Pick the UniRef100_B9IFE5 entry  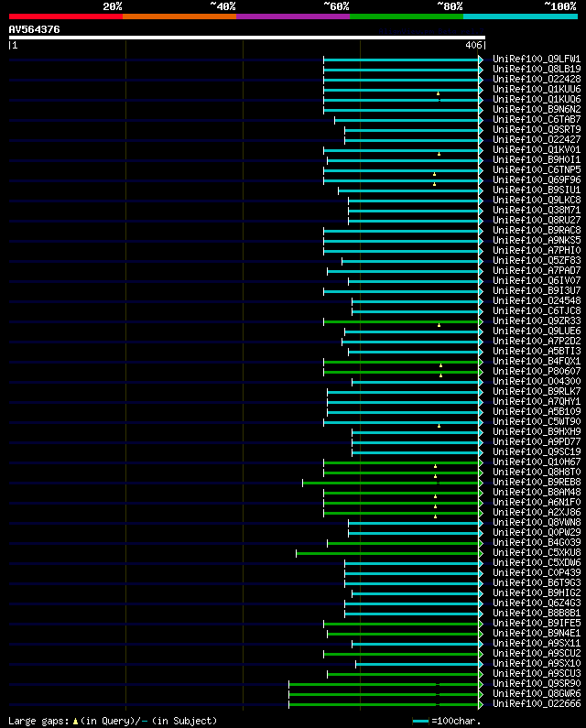[x=537, y=623]
